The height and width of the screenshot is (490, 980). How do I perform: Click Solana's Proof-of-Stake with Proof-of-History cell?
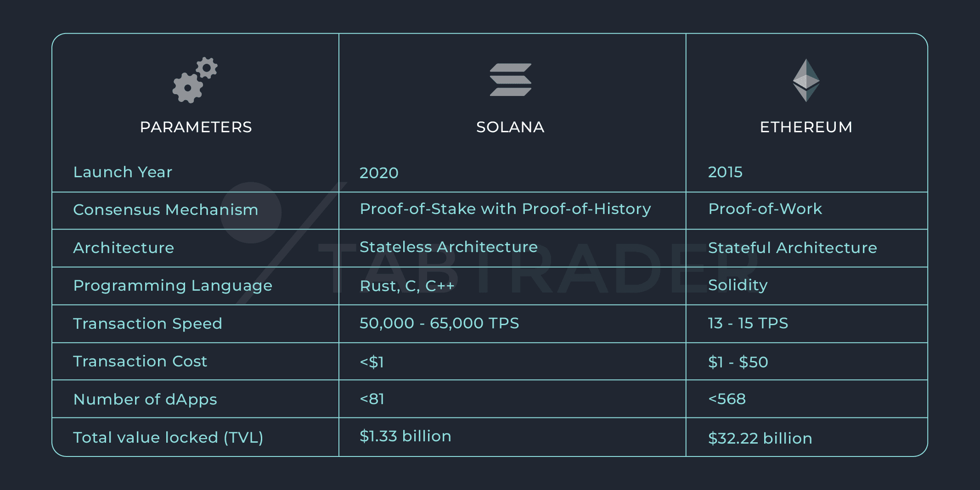(x=505, y=209)
